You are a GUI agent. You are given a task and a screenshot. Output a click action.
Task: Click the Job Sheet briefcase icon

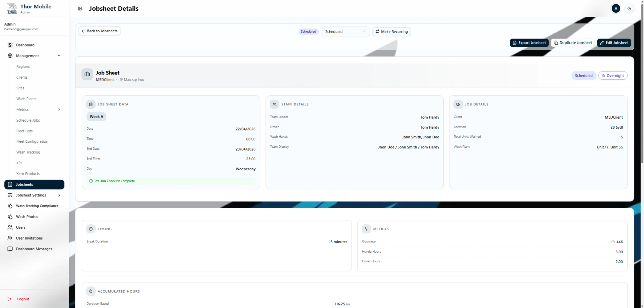pyautogui.click(x=87, y=74)
